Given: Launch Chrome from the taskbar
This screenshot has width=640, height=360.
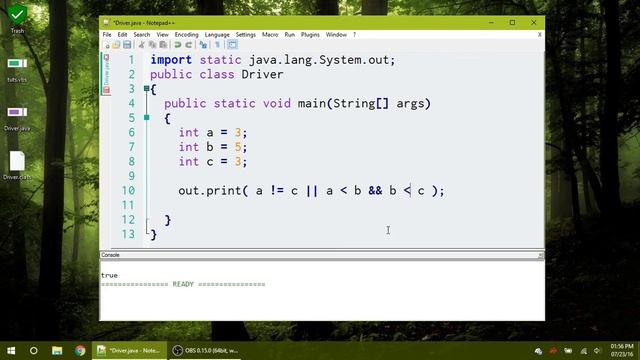Looking at the screenshot, I should (x=80, y=351).
